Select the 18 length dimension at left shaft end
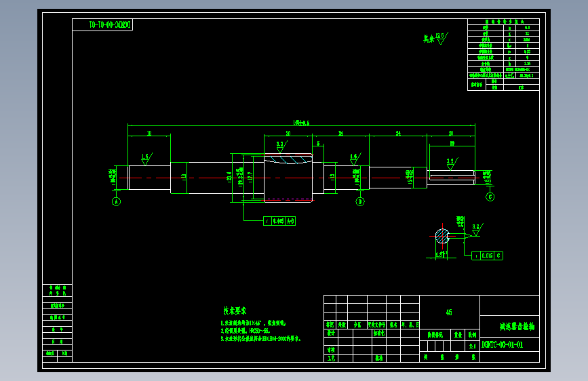The image size is (588, 381). 149,133
